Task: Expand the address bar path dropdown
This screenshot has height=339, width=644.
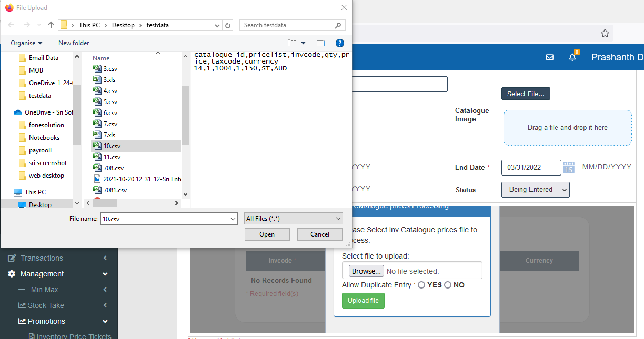Action: pos(218,25)
